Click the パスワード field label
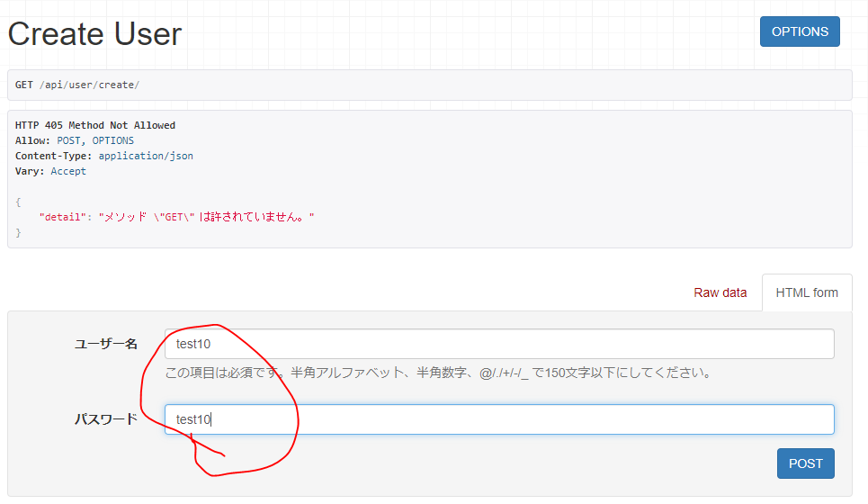 [106, 419]
